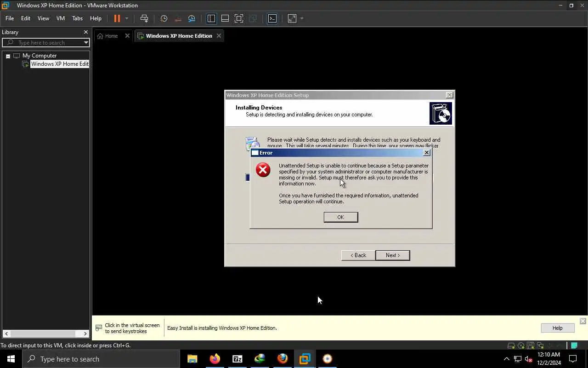Enter full screen mode toolbar icon
This screenshot has height=368, width=588.
click(239, 18)
